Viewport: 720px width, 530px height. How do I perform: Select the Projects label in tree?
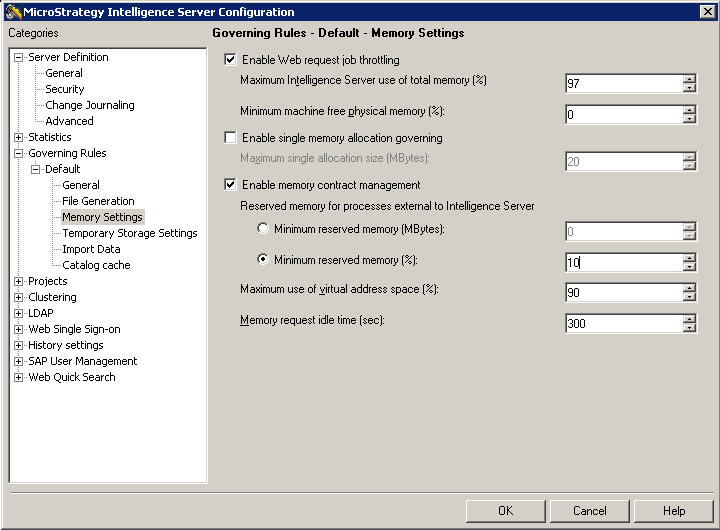(48, 282)
